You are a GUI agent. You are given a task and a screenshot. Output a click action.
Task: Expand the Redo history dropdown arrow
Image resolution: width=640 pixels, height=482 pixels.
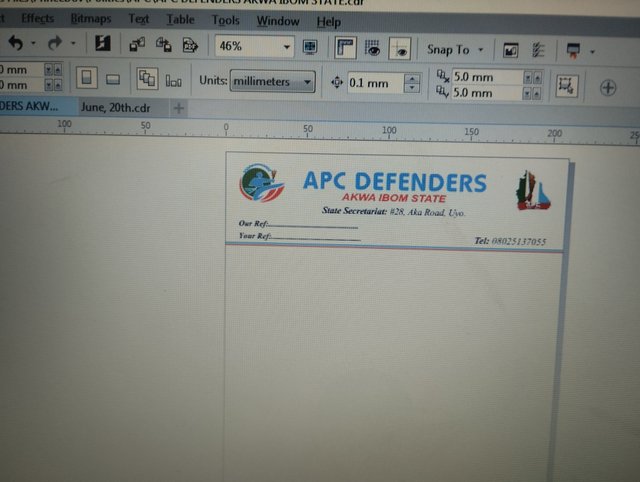click(x=73, y=43)
